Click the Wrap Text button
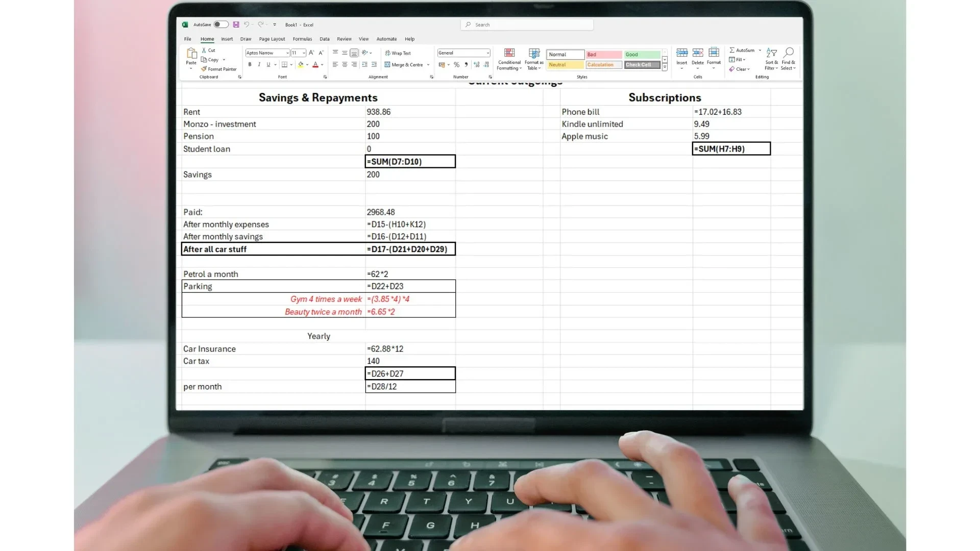The image size is (980, 551). [x=398, y=53]
